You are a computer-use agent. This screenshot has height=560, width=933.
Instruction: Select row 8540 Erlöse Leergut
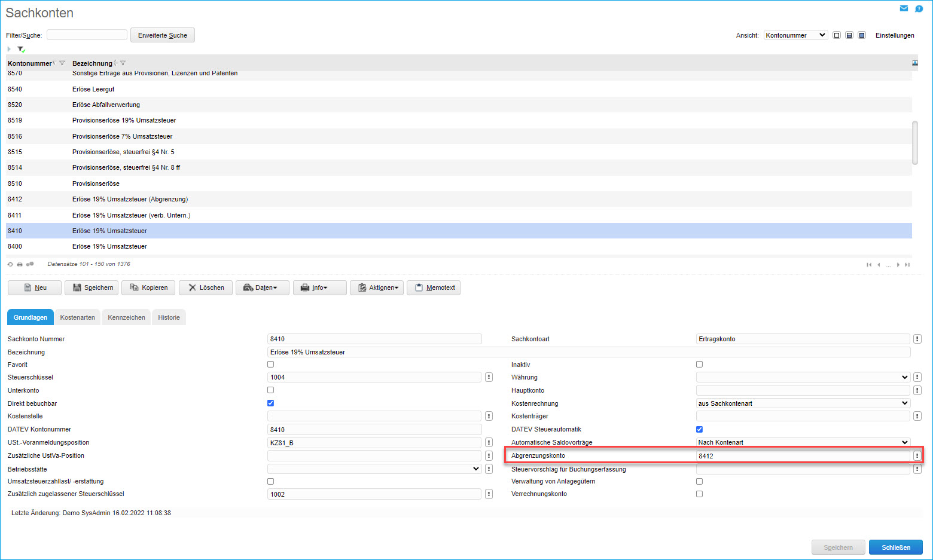(x=459, y=89)
